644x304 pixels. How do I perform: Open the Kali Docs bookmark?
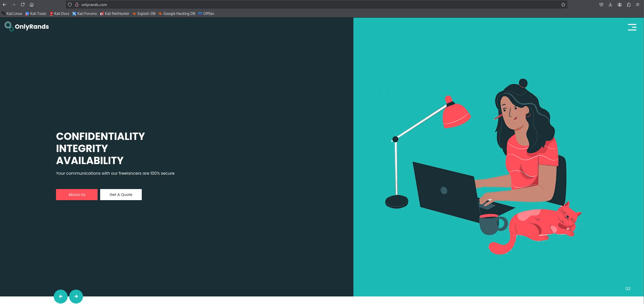59,14
